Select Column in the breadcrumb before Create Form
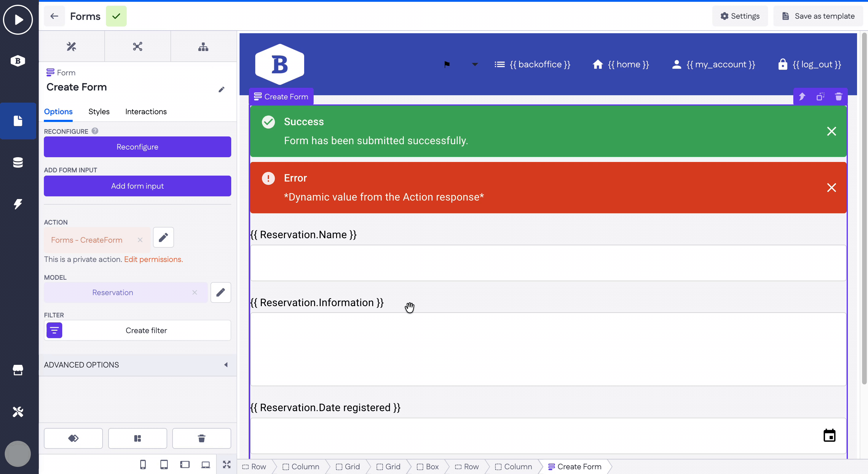 (513, 467)
